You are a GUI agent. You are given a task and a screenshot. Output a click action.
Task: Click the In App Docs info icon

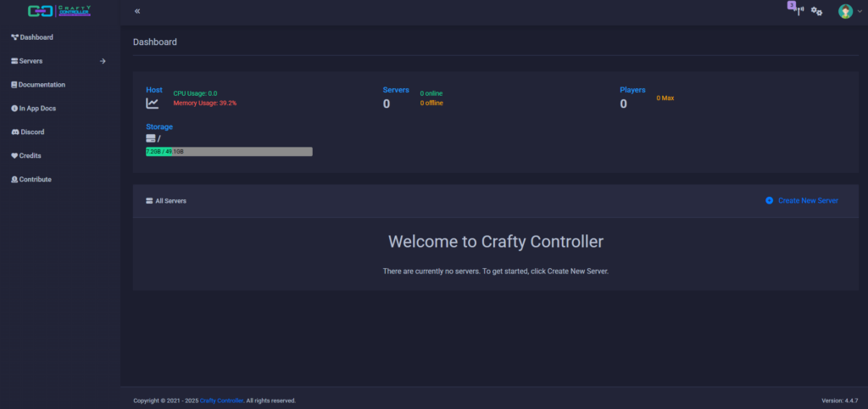pyautogui.click(x=14, y=109)
